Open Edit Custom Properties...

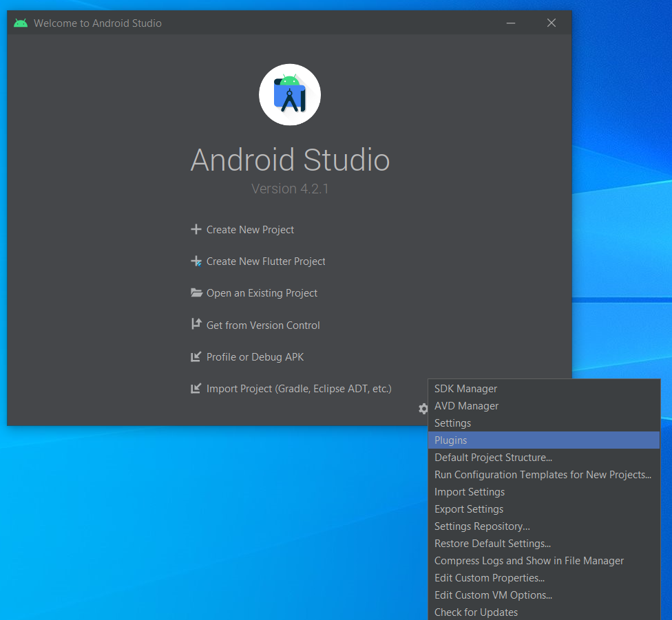point(544,578)
